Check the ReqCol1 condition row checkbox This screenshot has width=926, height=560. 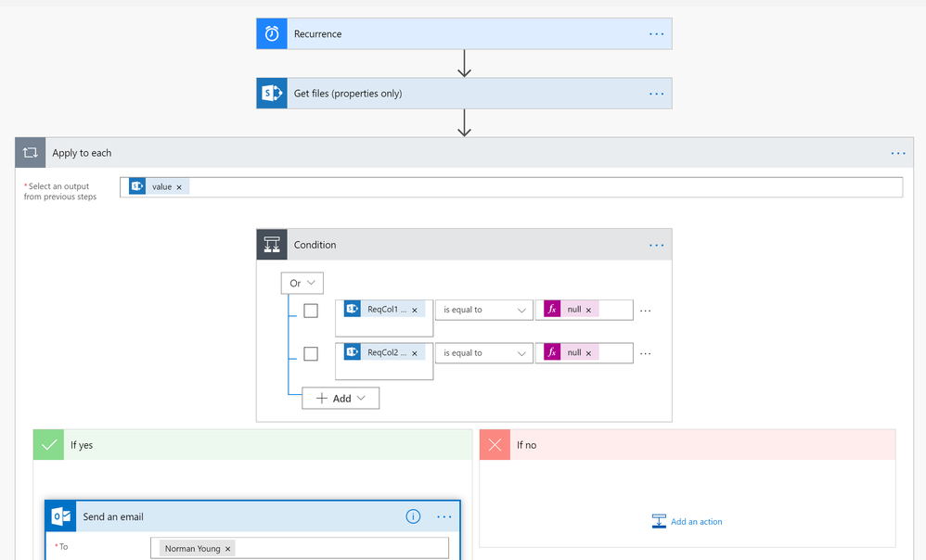point(311,311)
